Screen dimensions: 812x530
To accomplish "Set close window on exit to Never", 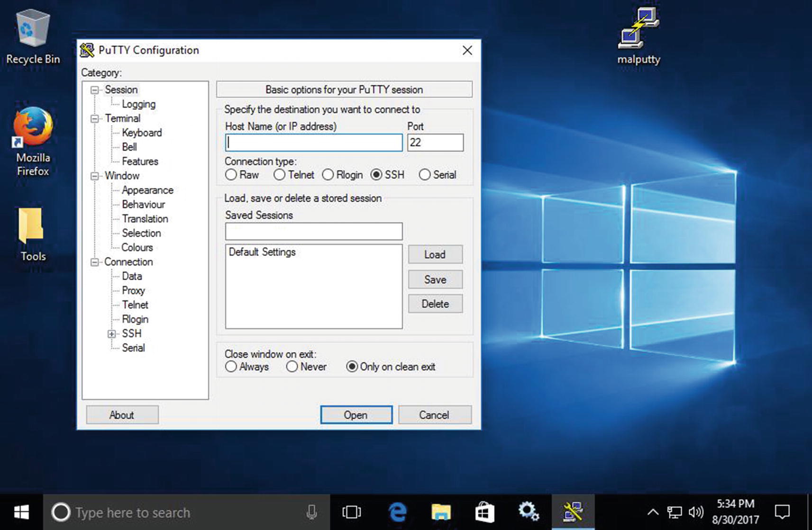I will click(x=292, y=367).
